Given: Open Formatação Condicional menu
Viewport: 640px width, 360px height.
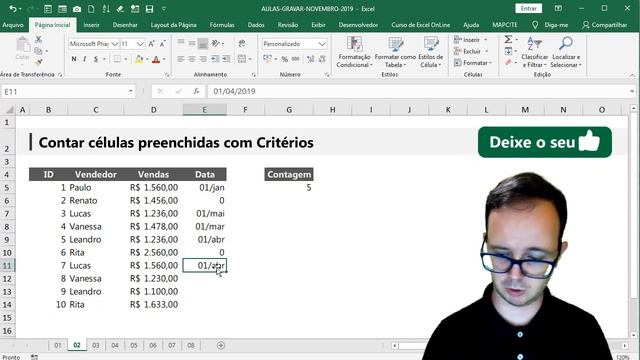Looking at the screenshot, I should [354, 52].
